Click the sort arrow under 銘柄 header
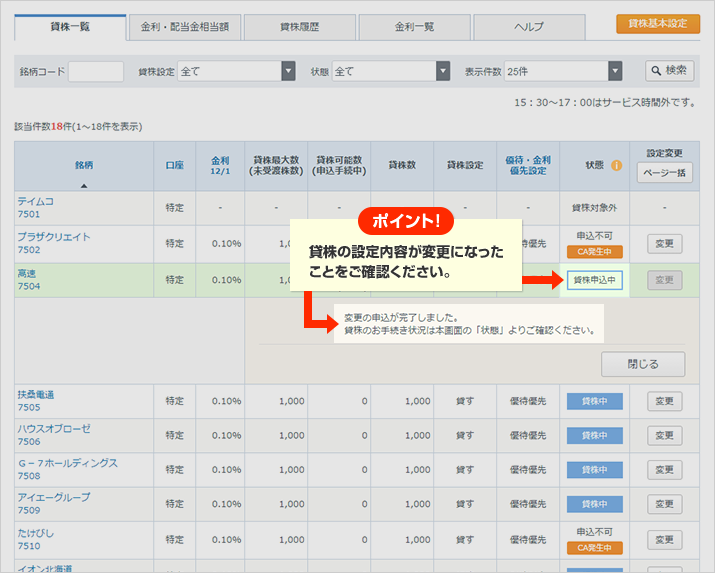The height and width of the screenshot is (573, 715). [84, 186]
